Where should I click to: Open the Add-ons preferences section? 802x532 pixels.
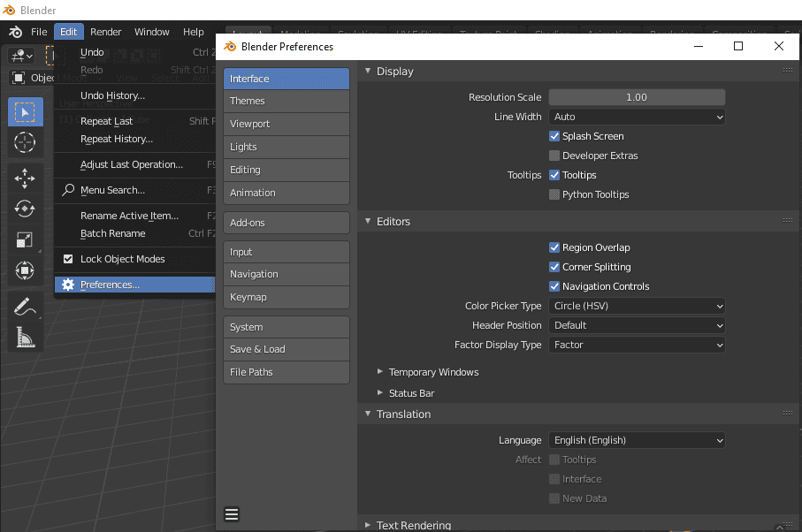click(286, 222)
